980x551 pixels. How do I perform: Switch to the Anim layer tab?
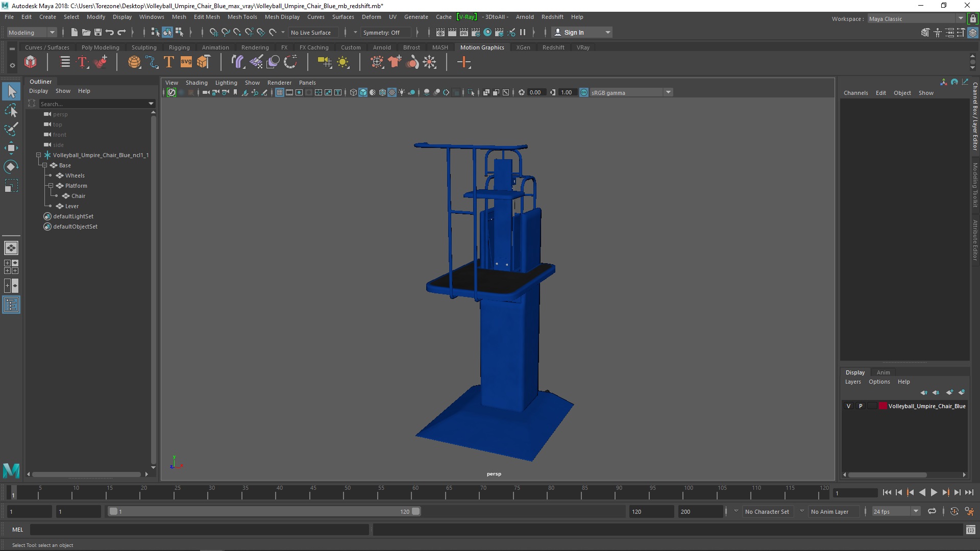[883, 372]
